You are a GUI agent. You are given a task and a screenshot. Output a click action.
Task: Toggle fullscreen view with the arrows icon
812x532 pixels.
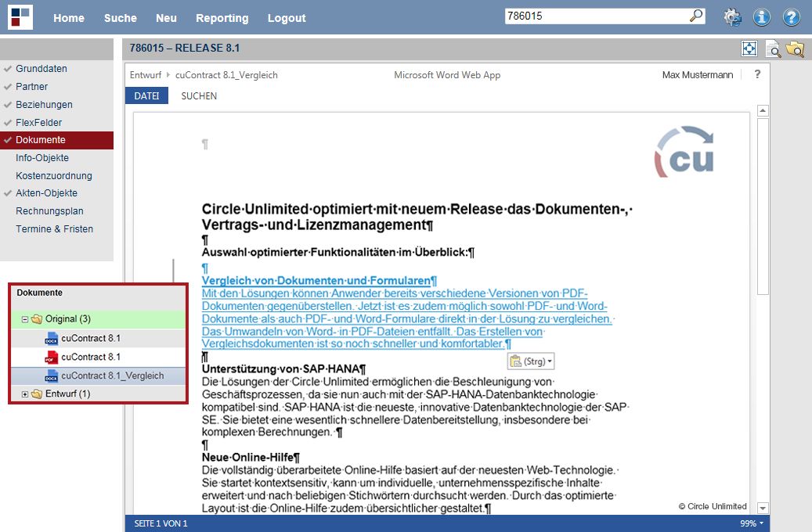pos(749,49)
